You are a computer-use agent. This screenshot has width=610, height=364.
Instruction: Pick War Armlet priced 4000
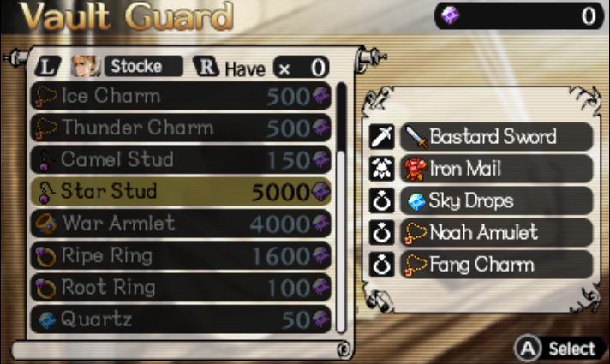pos(181,224)
